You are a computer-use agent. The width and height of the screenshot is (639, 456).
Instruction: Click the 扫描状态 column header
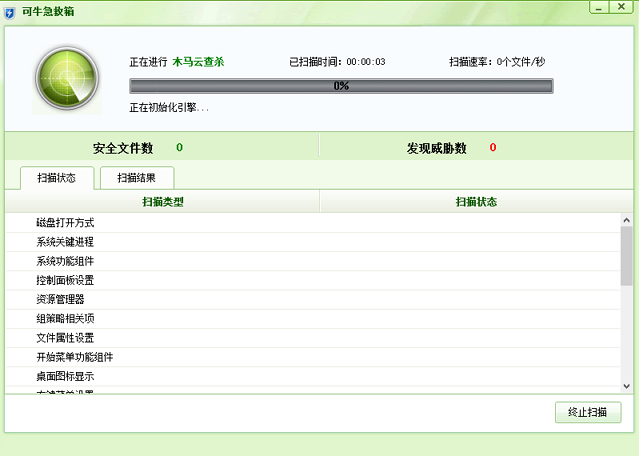click(476, 202)
